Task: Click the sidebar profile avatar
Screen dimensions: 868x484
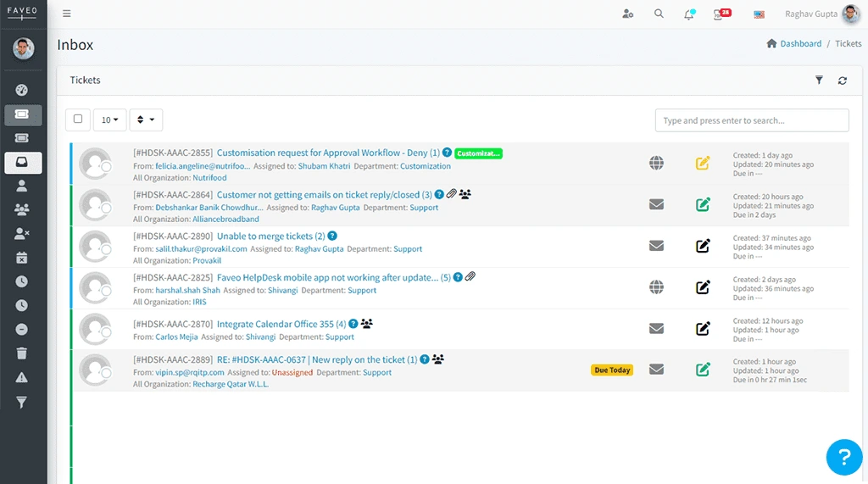Action: pyautogui.click(x=23, y=48)
